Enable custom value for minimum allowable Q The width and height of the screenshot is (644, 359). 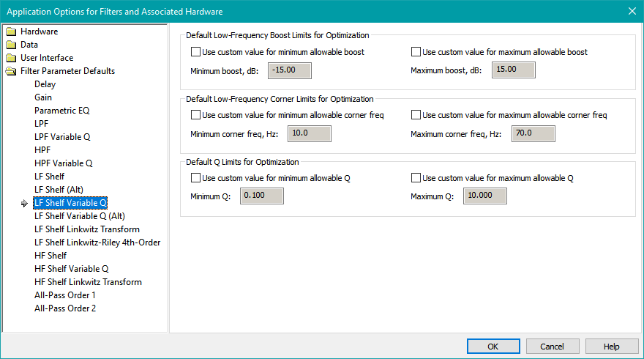[196, 177]
